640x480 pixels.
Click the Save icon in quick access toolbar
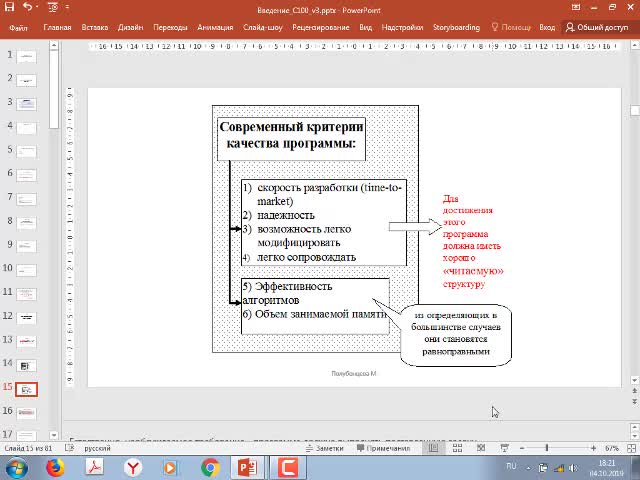(x=9, y=7)
